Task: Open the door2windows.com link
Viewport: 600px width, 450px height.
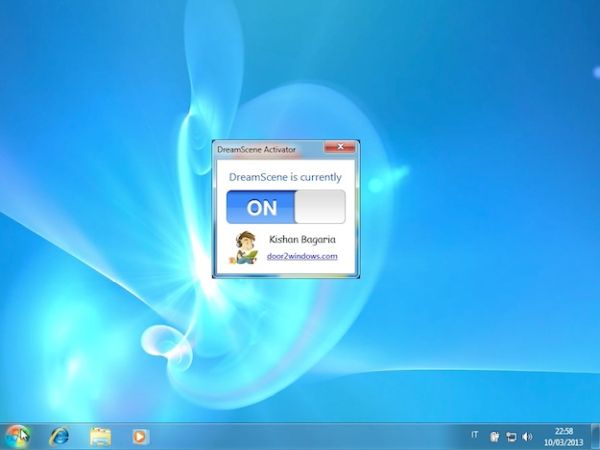Action: pyautogui.click(x=303, y=256)
